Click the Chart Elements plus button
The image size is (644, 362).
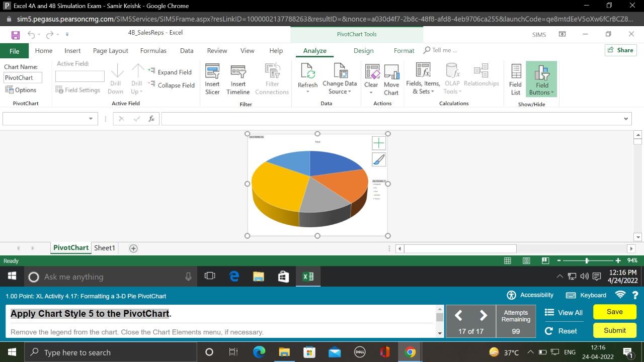click(378, 143)
